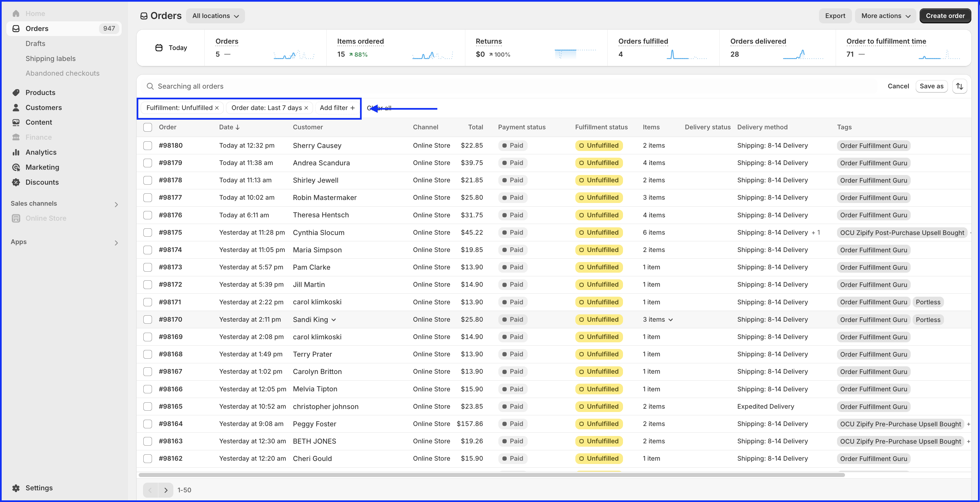The width and height of the screenshot is (980, 502).
Task: Go to Discounts section
Action: 42,182
